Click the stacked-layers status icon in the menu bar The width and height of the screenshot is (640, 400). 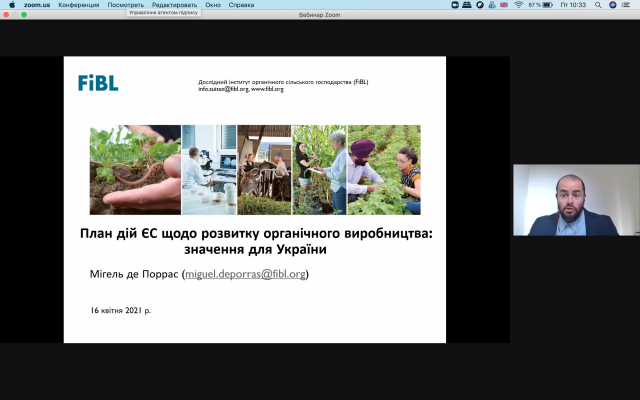click(x=467, y=5)
